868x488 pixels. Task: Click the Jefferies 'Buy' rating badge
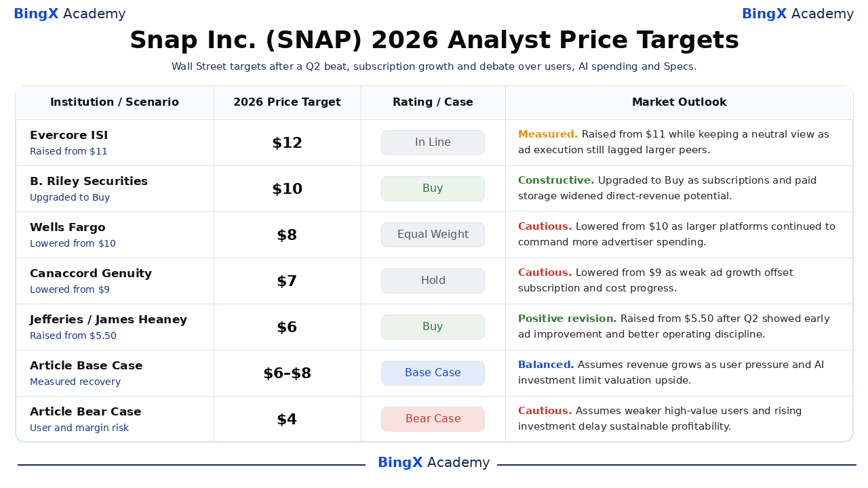[433, 327]
